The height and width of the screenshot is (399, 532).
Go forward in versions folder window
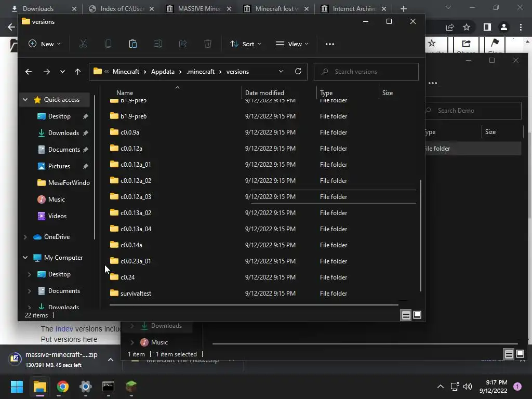46,72
